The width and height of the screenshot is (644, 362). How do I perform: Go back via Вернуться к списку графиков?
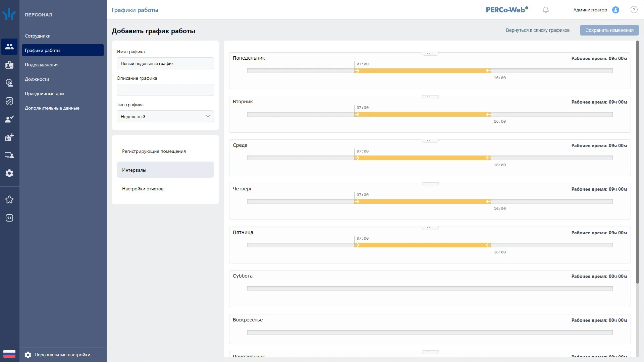click(x=537, y=30)
